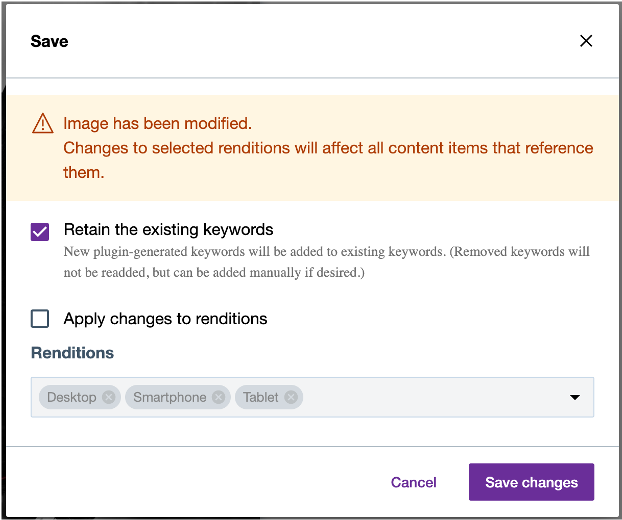The width and height of the screenshot is (622, 520).
Task: Enable Apply changes to renditions checkbox
Action: coord(40,319)
